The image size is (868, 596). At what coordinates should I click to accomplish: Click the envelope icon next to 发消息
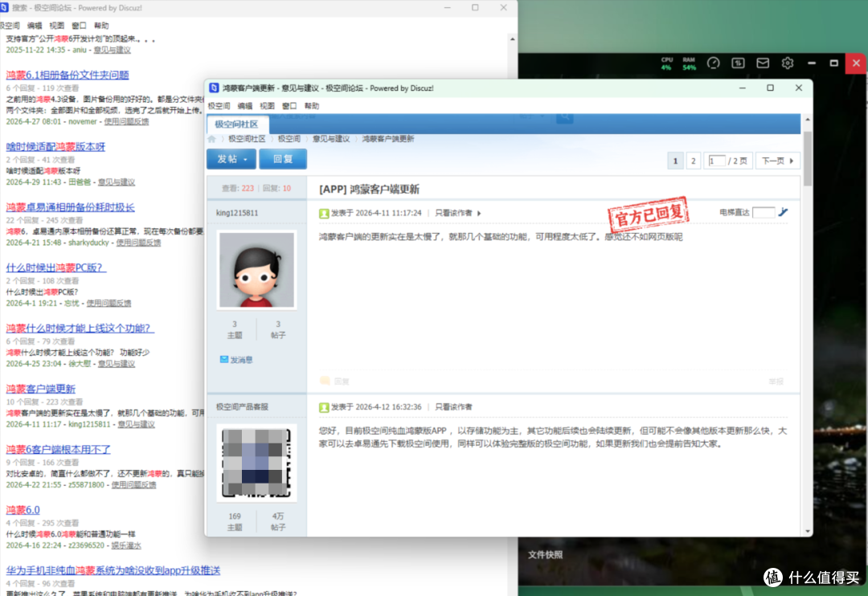(224, 360)
